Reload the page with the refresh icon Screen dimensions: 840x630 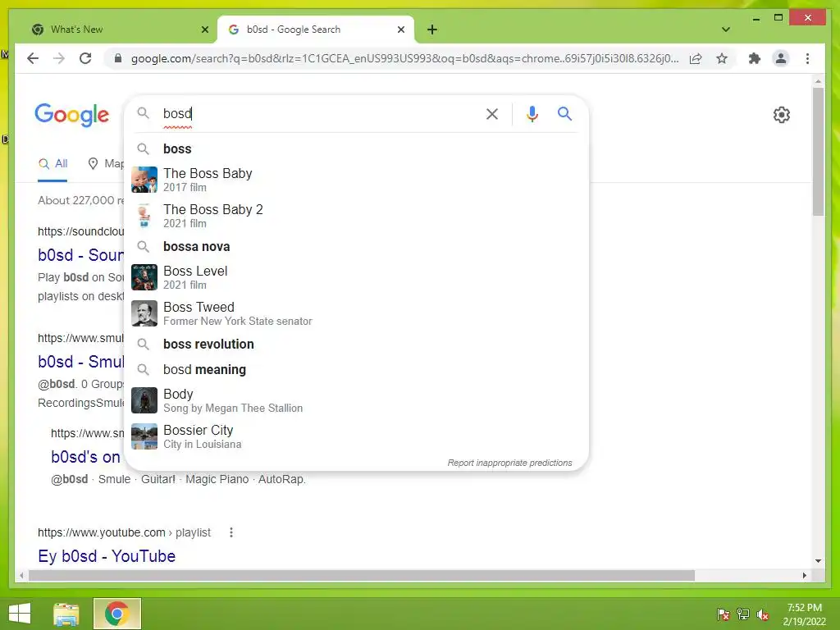pos(85,58)
